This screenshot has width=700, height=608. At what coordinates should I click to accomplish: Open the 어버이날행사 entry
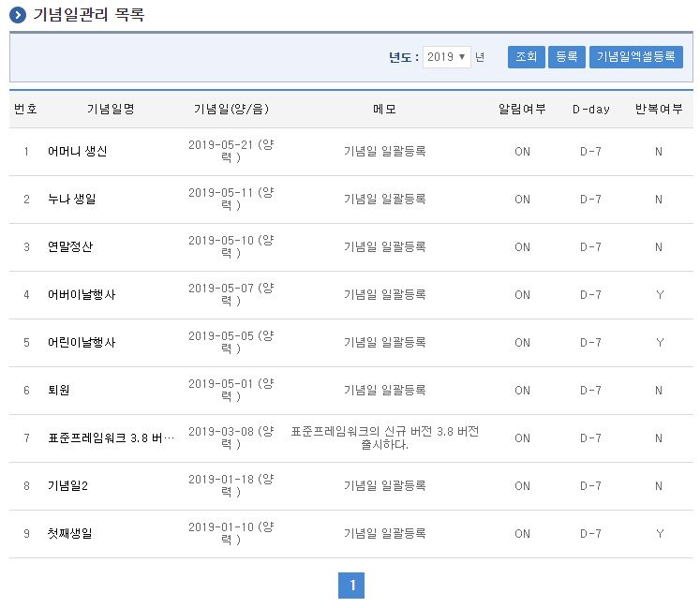82,295
